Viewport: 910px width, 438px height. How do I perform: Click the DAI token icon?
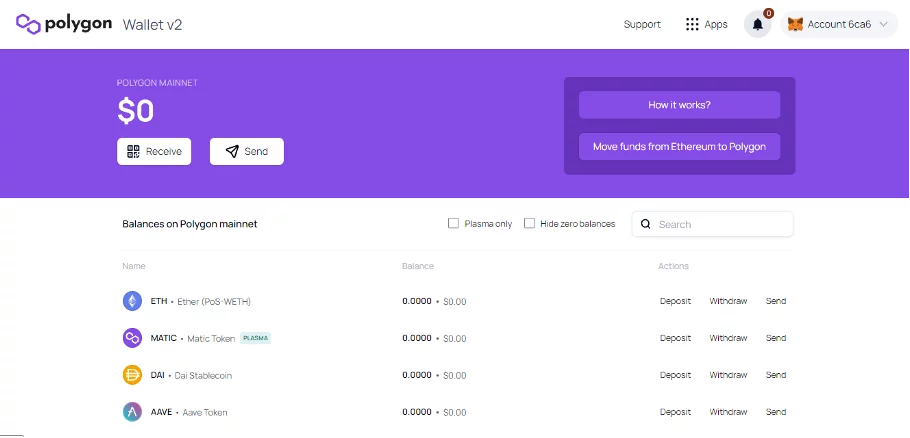point(132,375)
